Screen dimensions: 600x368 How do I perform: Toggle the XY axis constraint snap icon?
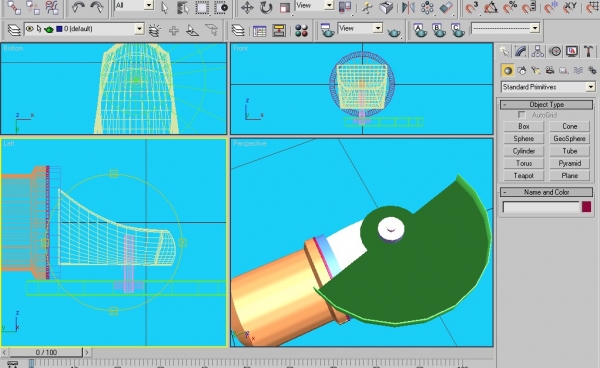pyautogui.click(x=570, y=7)
